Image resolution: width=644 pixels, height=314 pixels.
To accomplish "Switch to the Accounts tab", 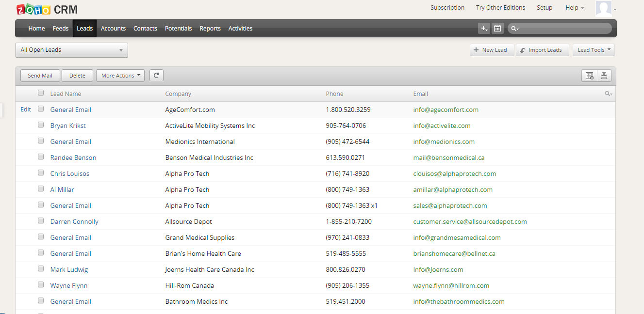I will (x=113, y=29).
